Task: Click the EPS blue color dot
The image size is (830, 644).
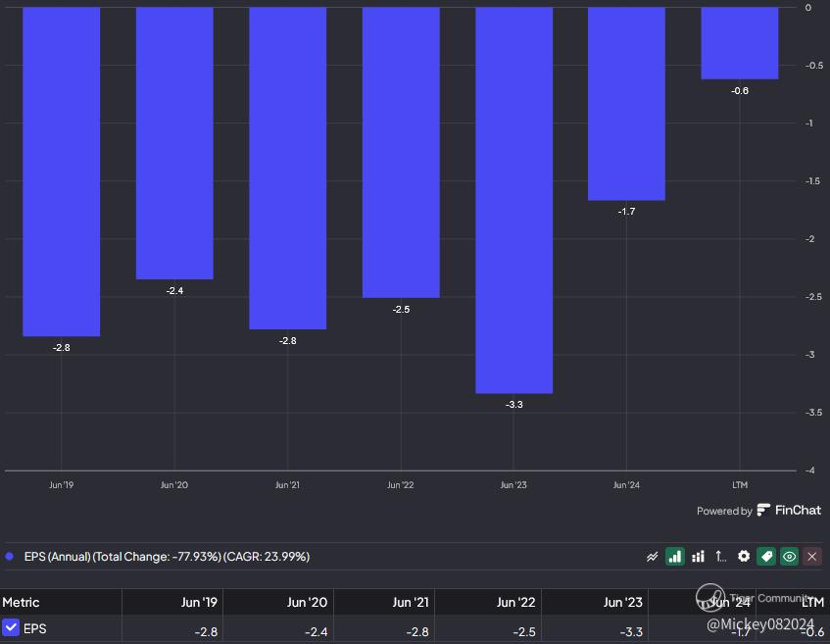Action: (9, 557)
